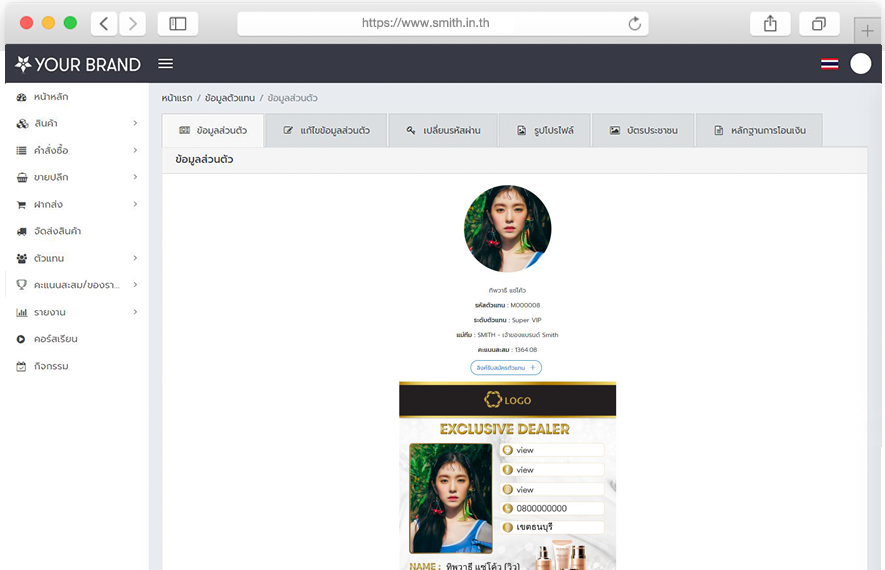This screenshot has width=885, height=570.
Task: Click the agent code M000008 text
Action: (525, 305)
